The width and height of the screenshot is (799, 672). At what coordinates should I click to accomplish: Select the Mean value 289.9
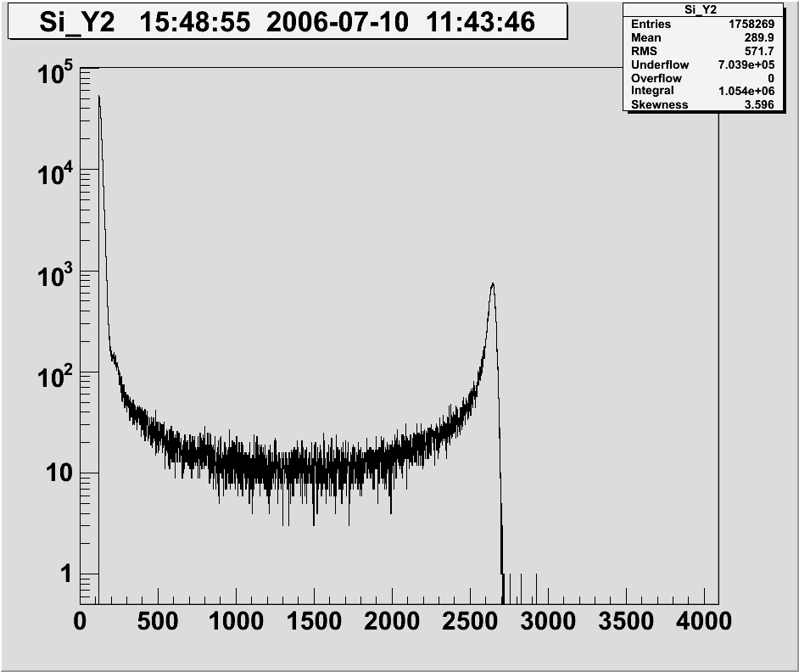[x=757, y=38]
